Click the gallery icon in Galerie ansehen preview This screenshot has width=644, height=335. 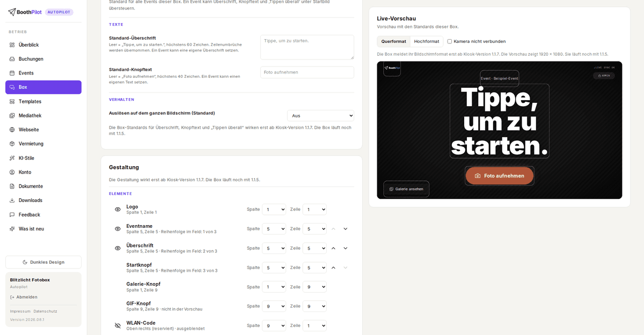tap(391, 189)
